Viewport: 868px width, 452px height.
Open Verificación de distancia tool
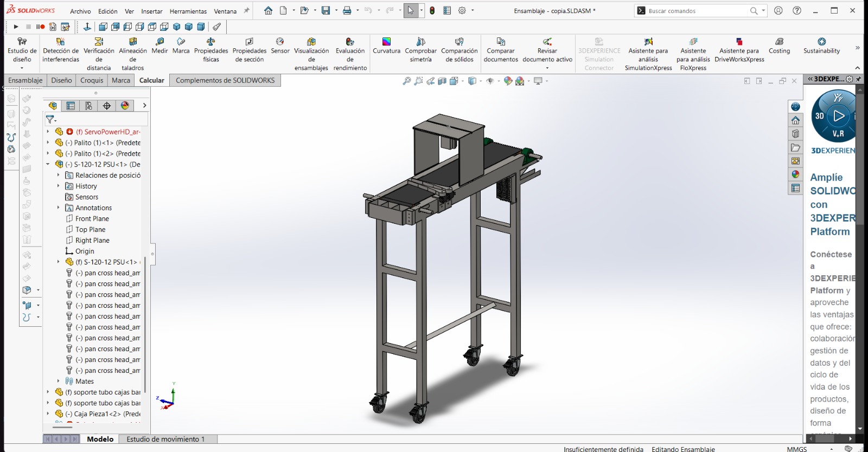(99, 54)
